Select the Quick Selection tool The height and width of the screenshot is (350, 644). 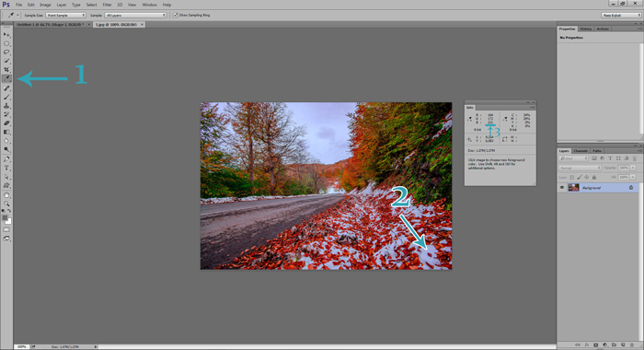click(6, 61)
